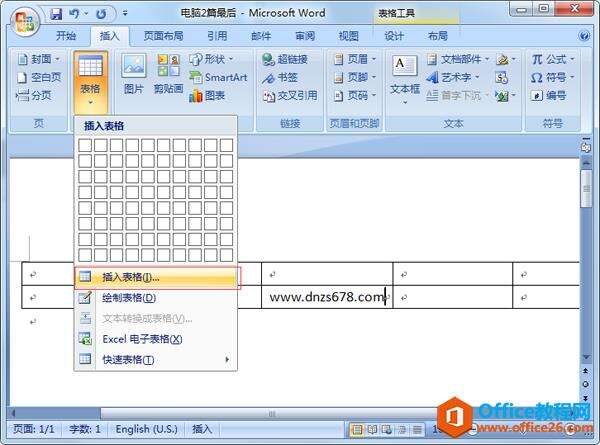Click the vertical scrollbar down arrow
The image size is (600, 445).
coord(586,357)
